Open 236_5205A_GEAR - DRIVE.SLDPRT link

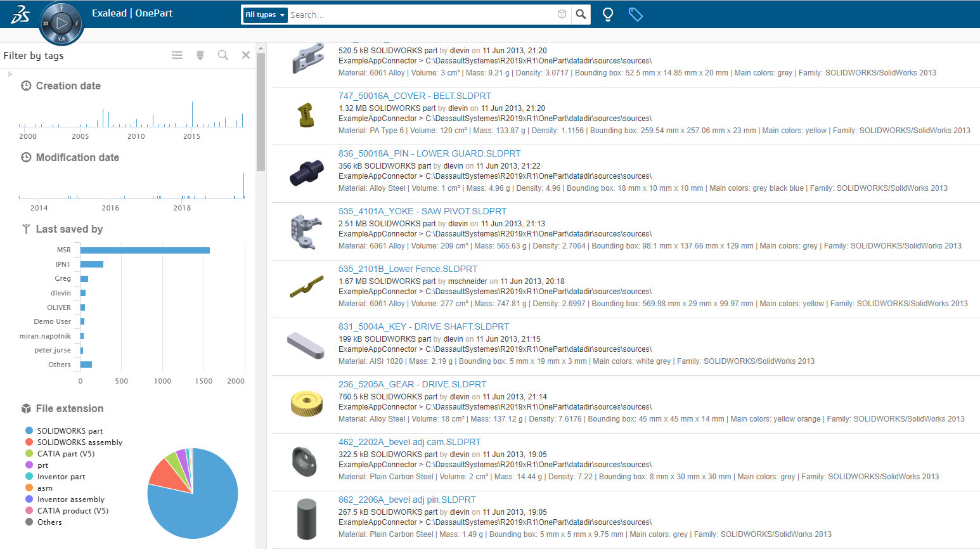412,384
